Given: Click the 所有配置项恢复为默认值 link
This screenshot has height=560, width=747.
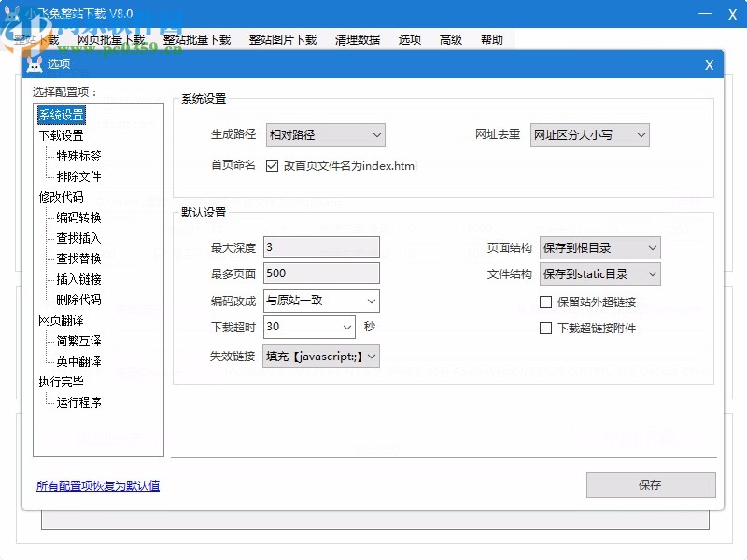Looking at the screenshot, I should (x=97, y=485).
